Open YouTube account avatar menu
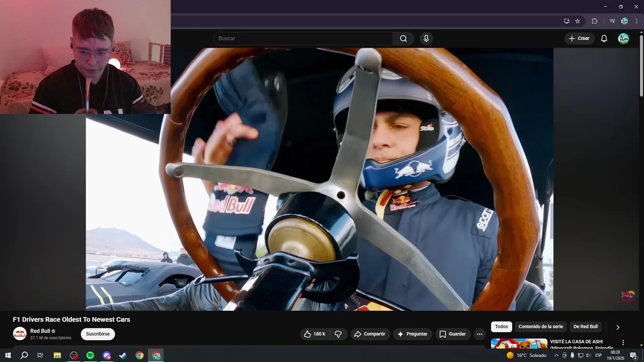Image resolution: width=644 pixels, height=362 pixels. 623,39
